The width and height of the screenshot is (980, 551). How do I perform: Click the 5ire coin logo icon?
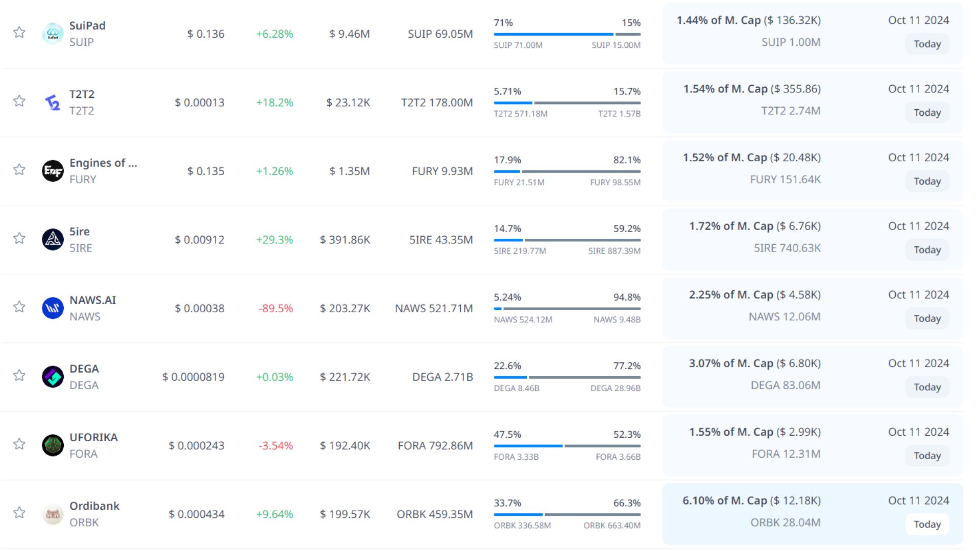pos(53,240)
